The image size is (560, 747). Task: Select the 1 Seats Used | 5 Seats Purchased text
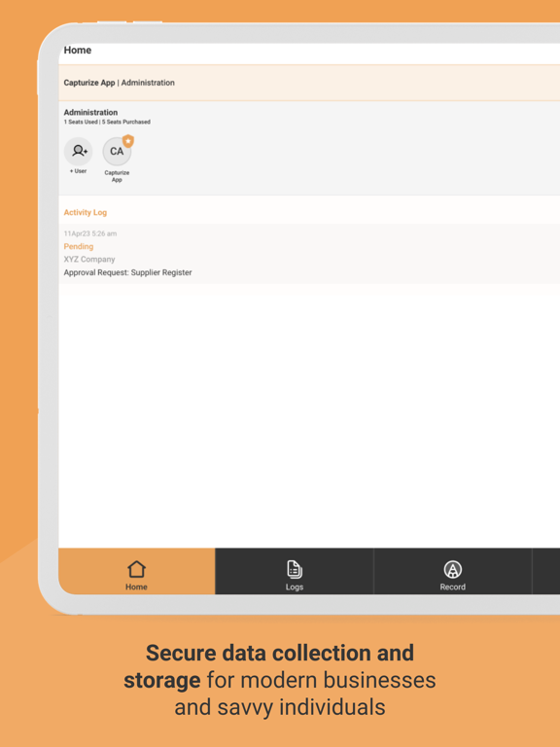[x=107, y=122]
